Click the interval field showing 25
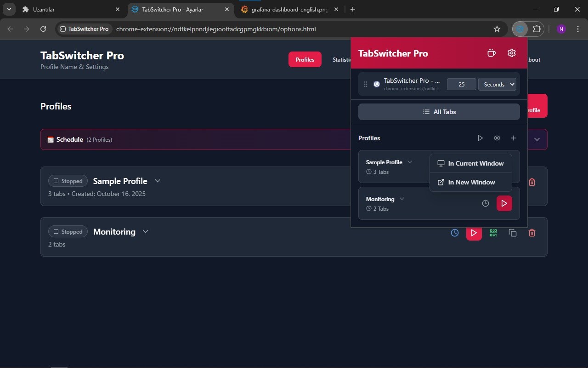Image resolution: width=588 pixels, height=368 pixels. pos(462,84)
